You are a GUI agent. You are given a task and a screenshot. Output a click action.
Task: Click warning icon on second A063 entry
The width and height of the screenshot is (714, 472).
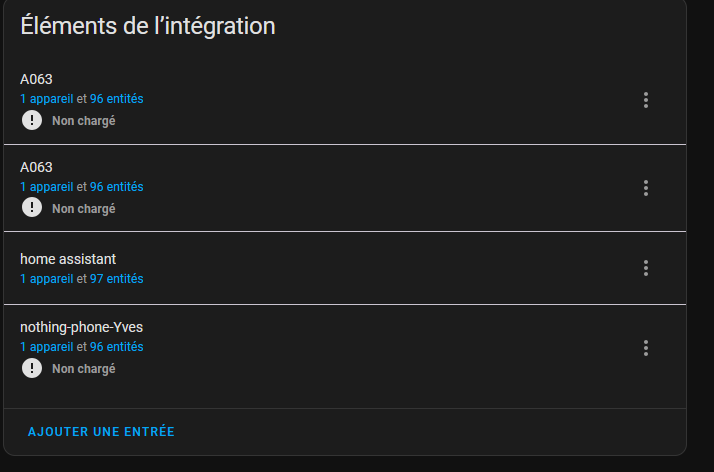(x=32, y=208)
